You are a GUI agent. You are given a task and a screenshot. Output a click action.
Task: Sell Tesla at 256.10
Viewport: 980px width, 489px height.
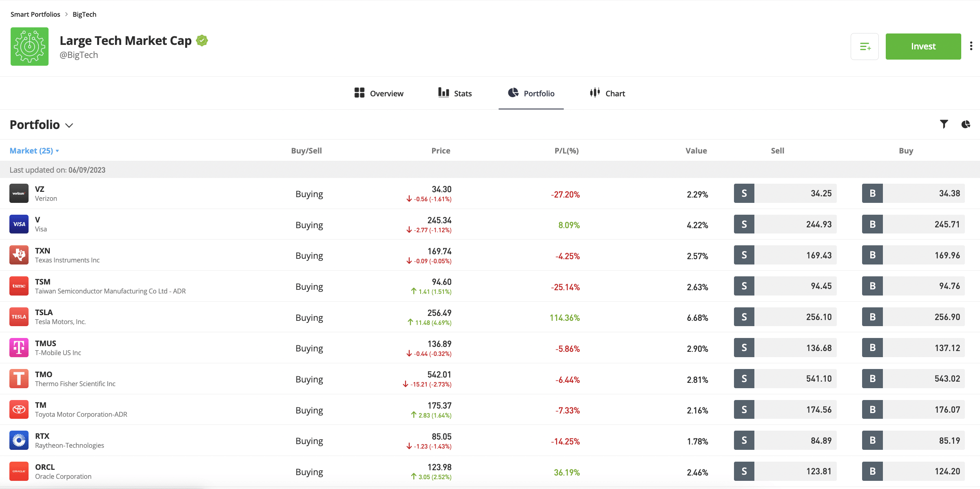coord(785,317)
